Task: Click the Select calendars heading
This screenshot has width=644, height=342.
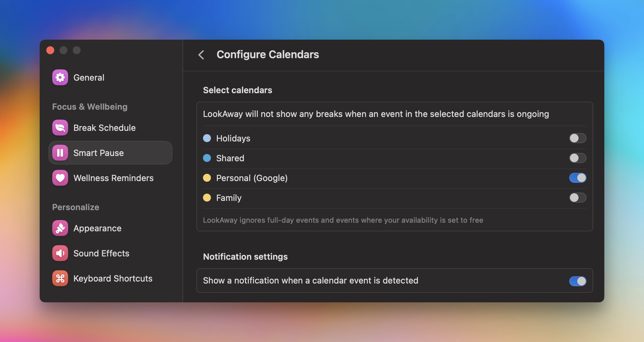Action: [238, 90]
